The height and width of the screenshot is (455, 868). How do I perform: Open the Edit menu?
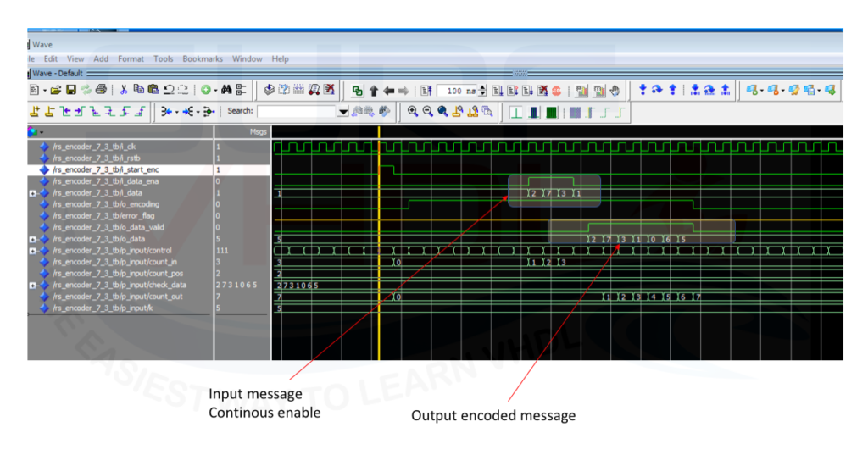(50, 58)
